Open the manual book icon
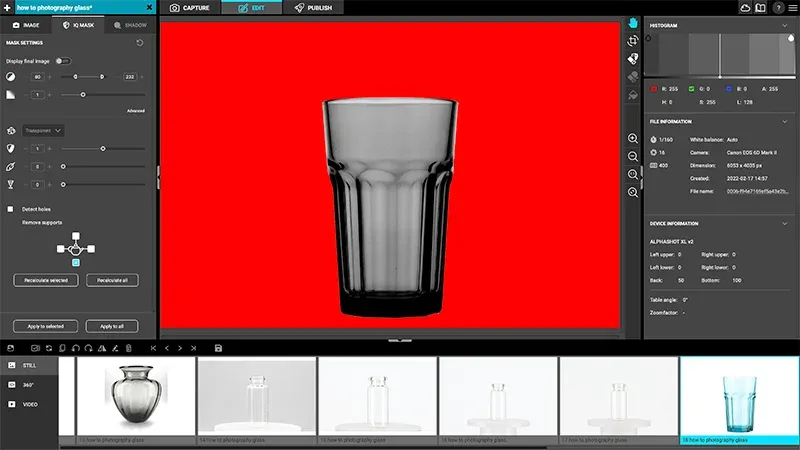The width and height of the screenshot is (800, 450). [x=760, y=8]
